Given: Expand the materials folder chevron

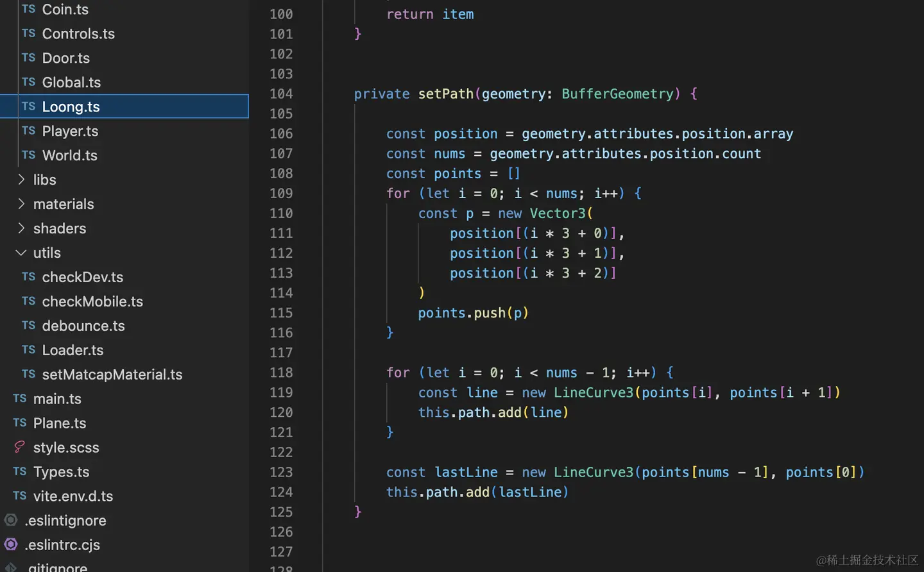Looking at the screenshot, I should tap(21, 204).
